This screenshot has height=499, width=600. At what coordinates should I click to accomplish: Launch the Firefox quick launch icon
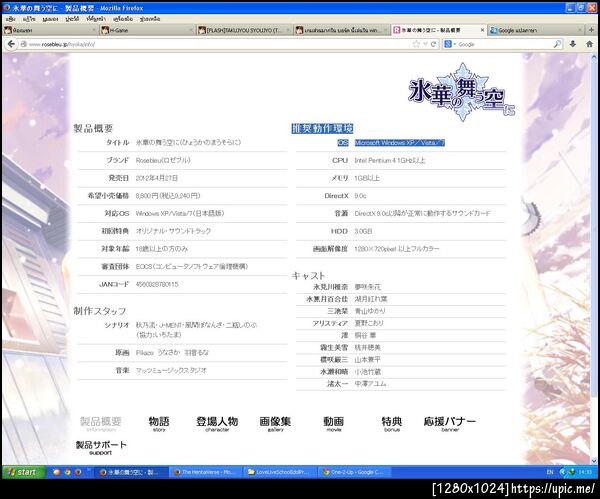tap(78, 472)
